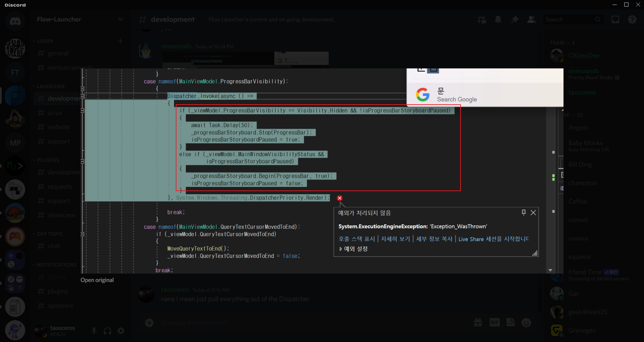Open the FT server icon

pyautogui.click(x=15, y=72)
